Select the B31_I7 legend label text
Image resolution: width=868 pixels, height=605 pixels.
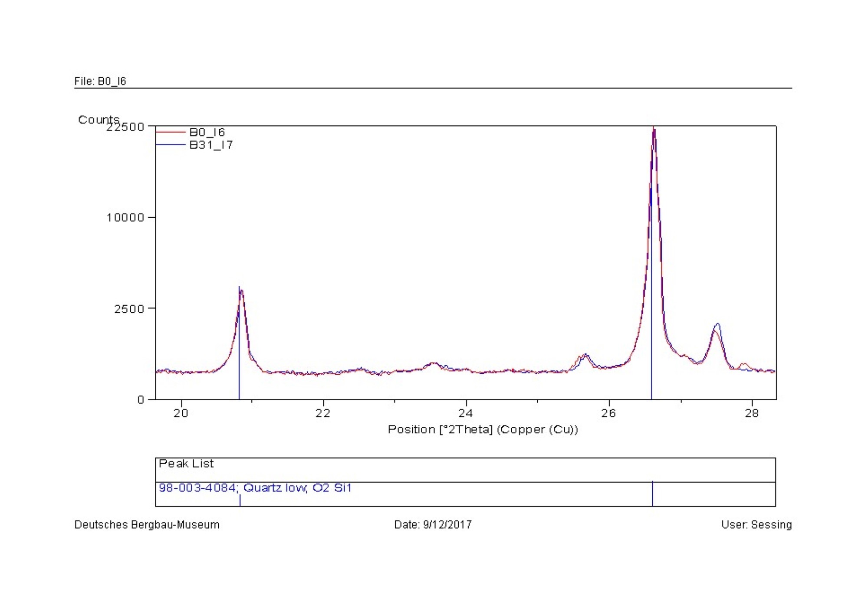coord(211,145)
